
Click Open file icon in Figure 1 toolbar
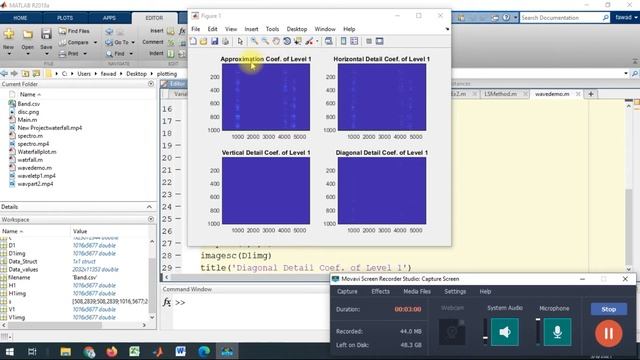204,41
